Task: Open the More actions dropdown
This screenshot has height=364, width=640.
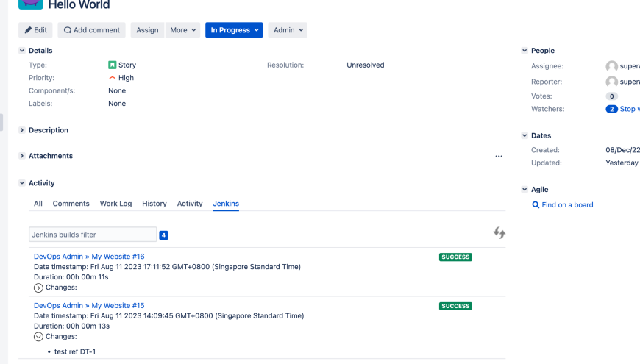Action: tap(183, 30)
